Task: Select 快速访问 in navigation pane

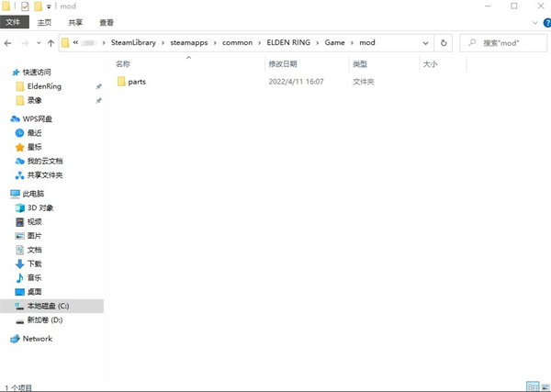Action: pyautogui.click(x=37, y=73)
